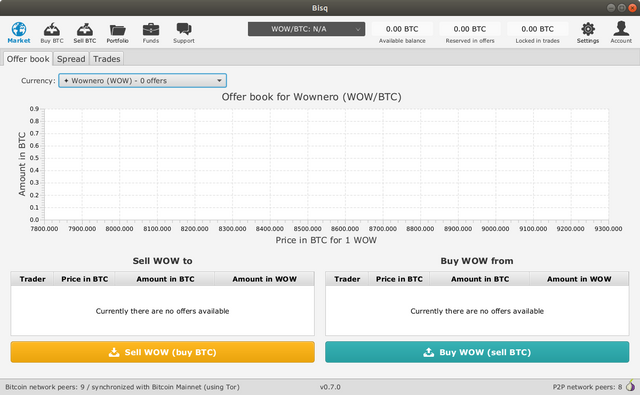Close the Bisq window

(632, 8)
